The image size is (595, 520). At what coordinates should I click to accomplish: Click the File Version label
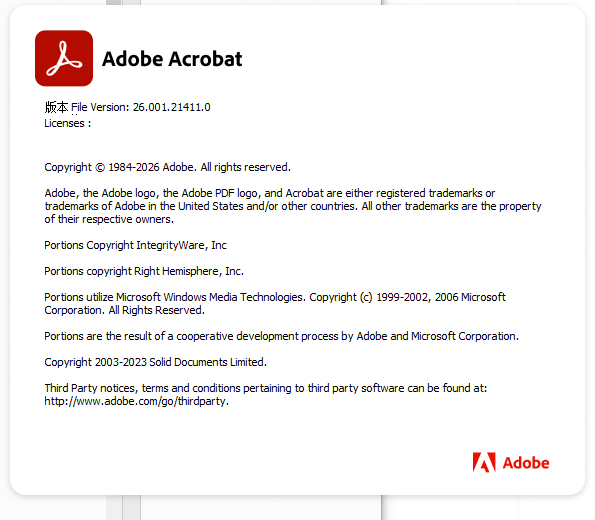coord(101,107)
